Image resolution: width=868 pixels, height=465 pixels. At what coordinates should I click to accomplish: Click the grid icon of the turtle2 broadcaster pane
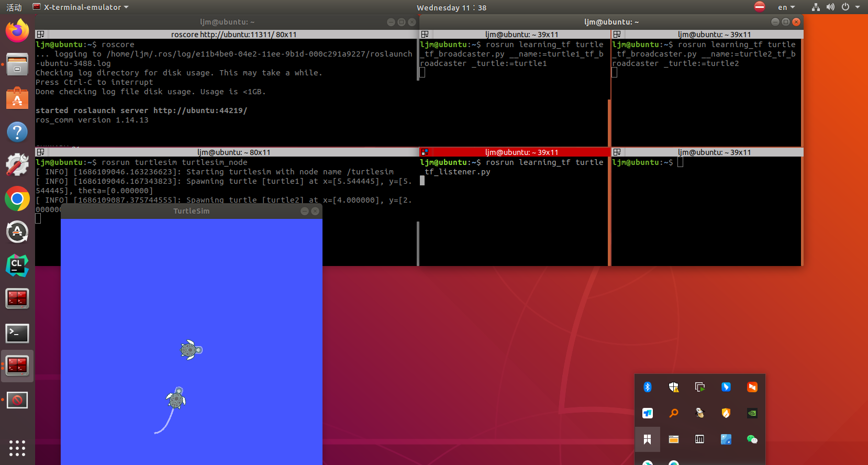(617, 35)
